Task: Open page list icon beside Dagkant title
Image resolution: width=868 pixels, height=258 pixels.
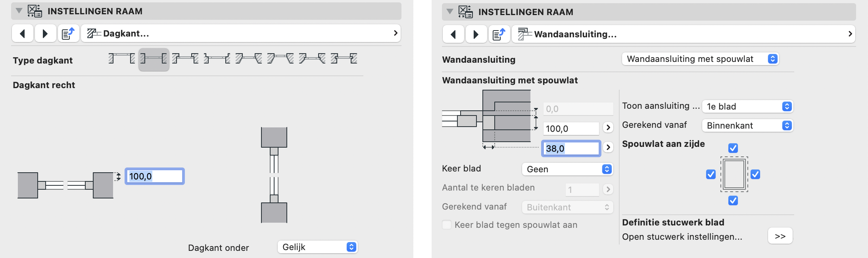Action: click(68, 34)
